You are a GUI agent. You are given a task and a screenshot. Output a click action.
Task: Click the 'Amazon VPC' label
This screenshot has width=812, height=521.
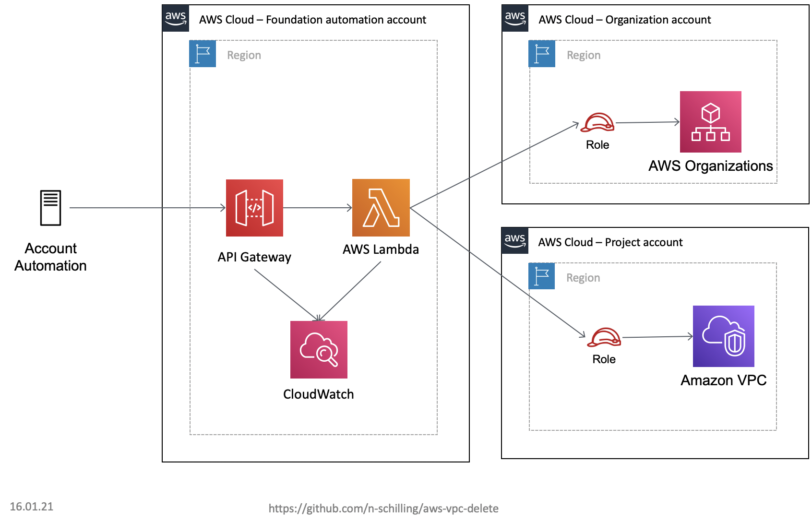pos(724,380)
